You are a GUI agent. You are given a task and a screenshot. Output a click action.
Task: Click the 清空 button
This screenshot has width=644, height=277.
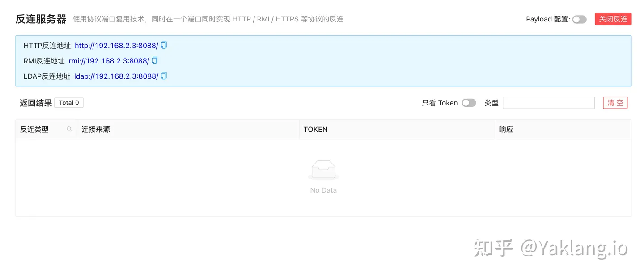615,103
